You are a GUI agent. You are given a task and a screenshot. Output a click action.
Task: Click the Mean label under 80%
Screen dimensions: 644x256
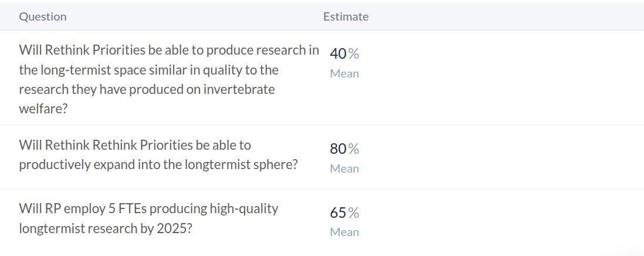coord(344,169)
